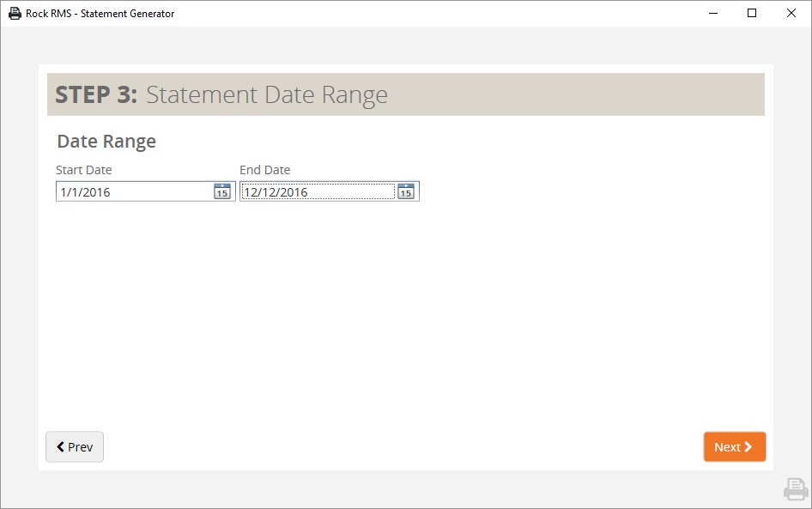This screenshot has height=509, width=812.
Task: Click the printer icon at bottom right
Action: click(796, 489)
